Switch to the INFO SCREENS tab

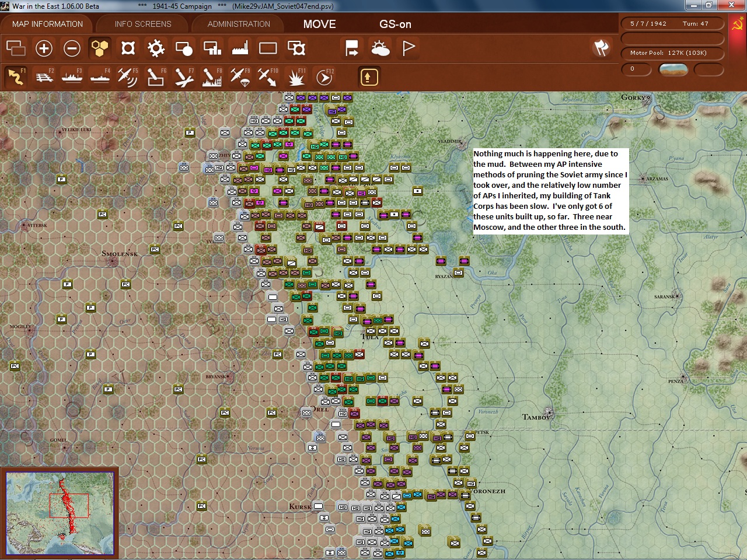click(143, 24)
